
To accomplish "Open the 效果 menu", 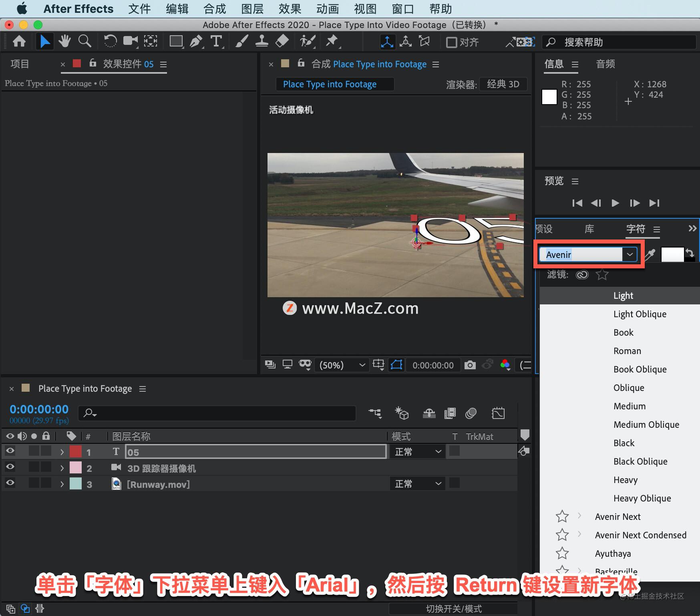I will click(x=290, y=9).
